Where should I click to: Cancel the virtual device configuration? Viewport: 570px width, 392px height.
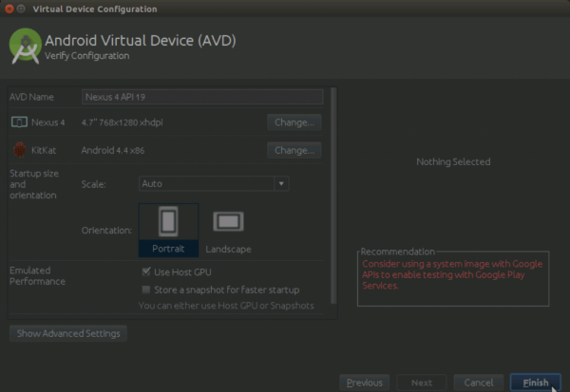479,383
